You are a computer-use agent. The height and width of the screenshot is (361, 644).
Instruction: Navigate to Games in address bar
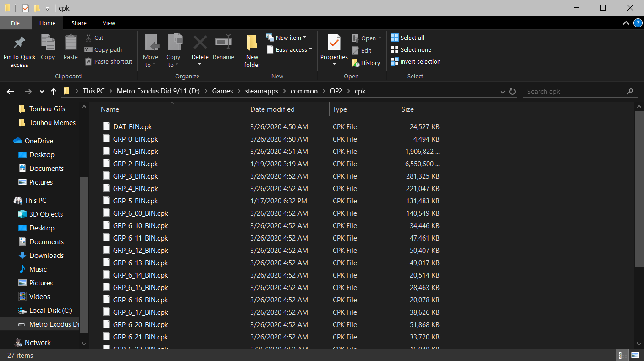pos(222,91)
